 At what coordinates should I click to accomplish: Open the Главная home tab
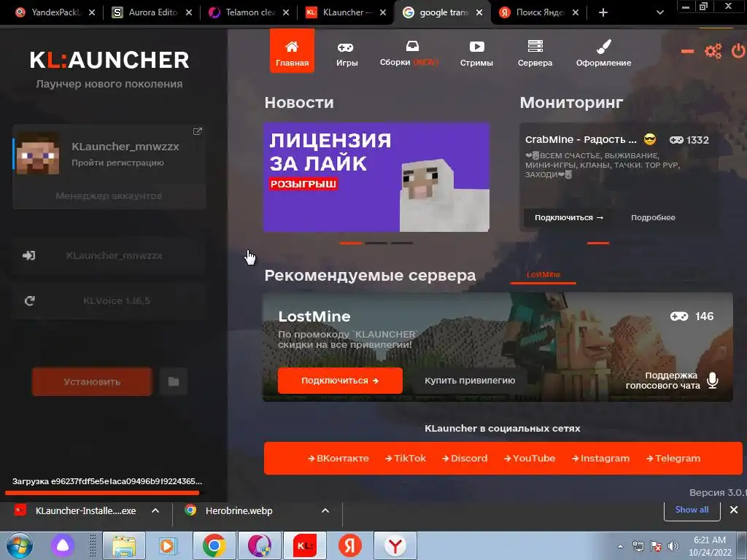pyautogui.click(x=292, y=51)
